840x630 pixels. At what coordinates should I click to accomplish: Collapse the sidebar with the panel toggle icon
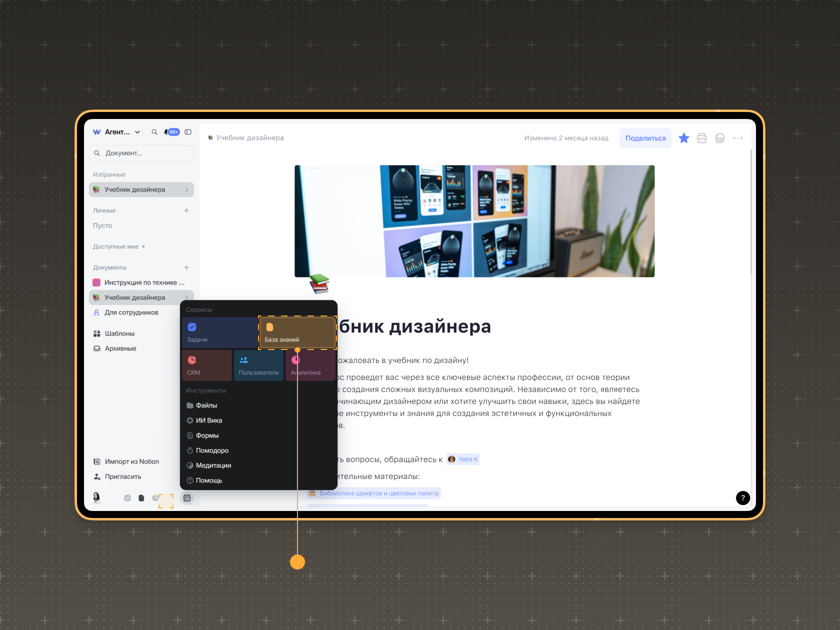188,132
